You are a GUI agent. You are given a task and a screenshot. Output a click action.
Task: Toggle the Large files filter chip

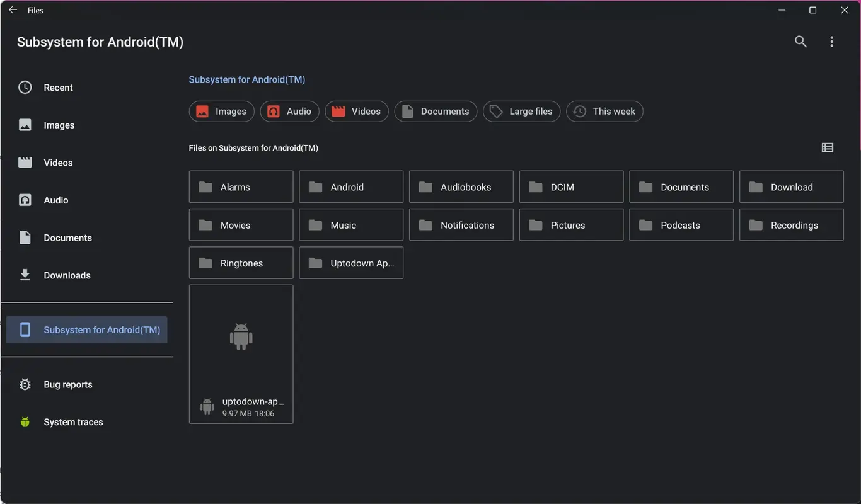point(521,111)
